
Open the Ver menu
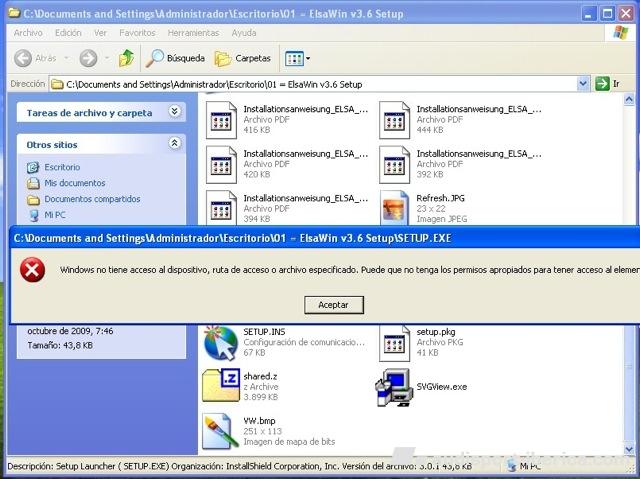(100, 33)
